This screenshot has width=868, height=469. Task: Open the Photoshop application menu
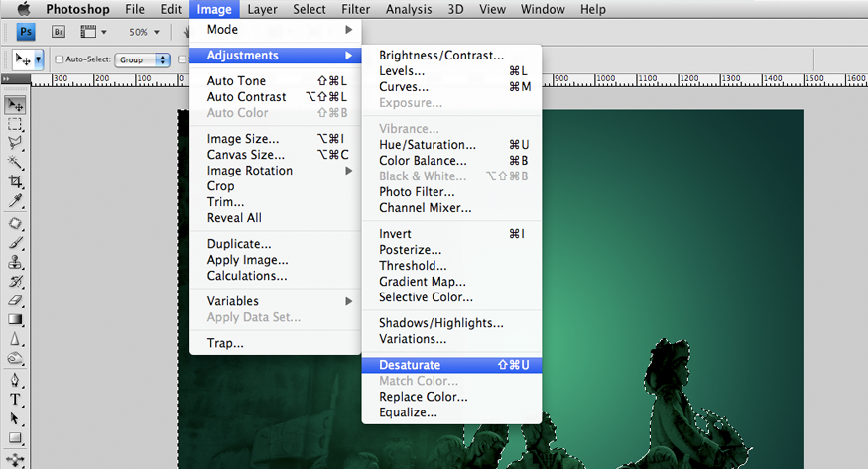(x=77, y=9)
